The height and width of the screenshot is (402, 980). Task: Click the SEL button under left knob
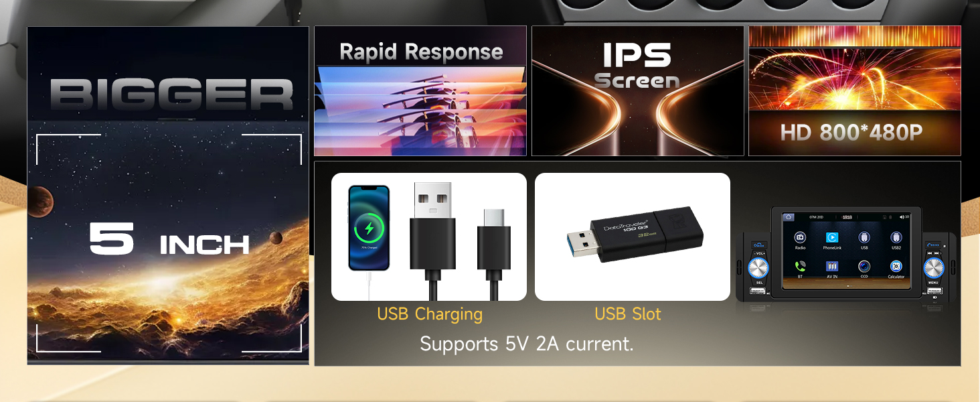click(x=759, y=283)
